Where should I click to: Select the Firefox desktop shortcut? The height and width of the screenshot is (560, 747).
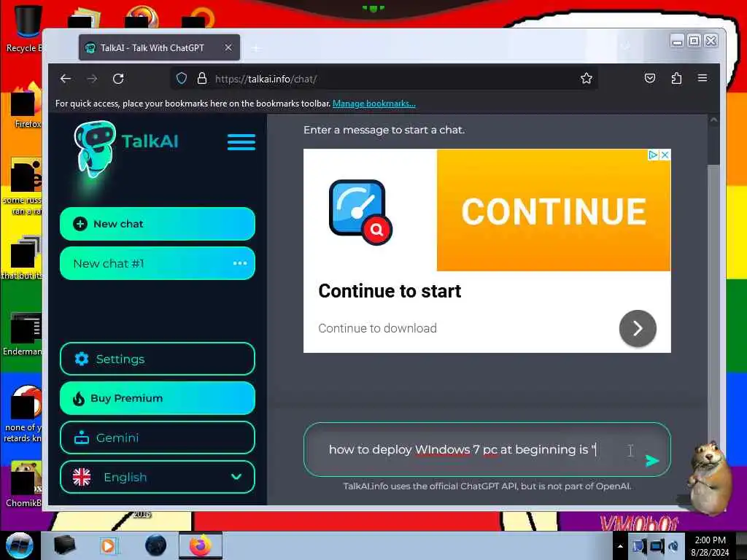(27, 106)
